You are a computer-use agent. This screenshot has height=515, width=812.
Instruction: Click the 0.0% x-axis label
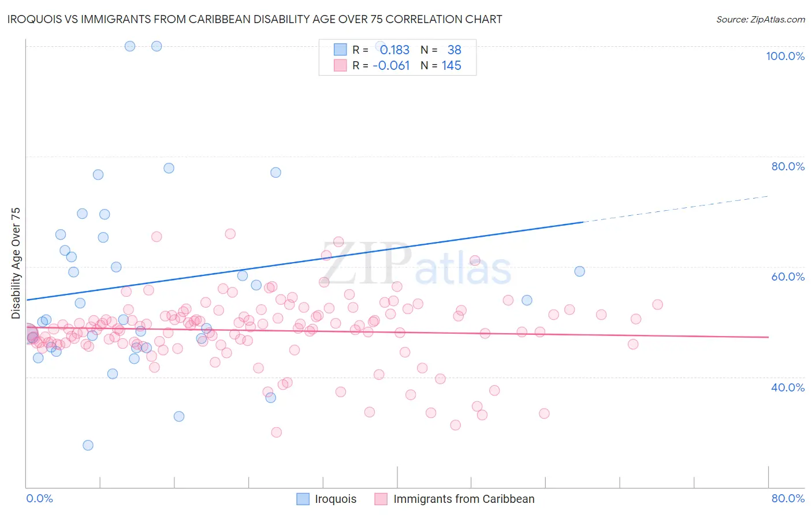(39, 498)
